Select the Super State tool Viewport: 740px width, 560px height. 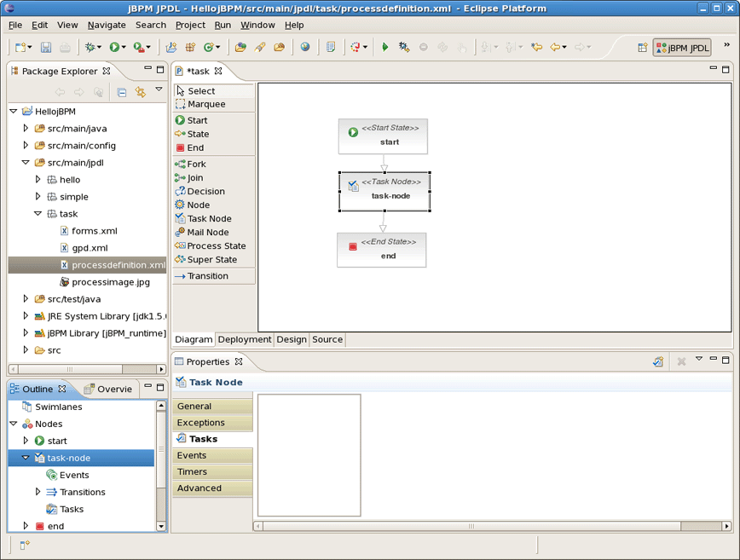click(x=214, y=259)
